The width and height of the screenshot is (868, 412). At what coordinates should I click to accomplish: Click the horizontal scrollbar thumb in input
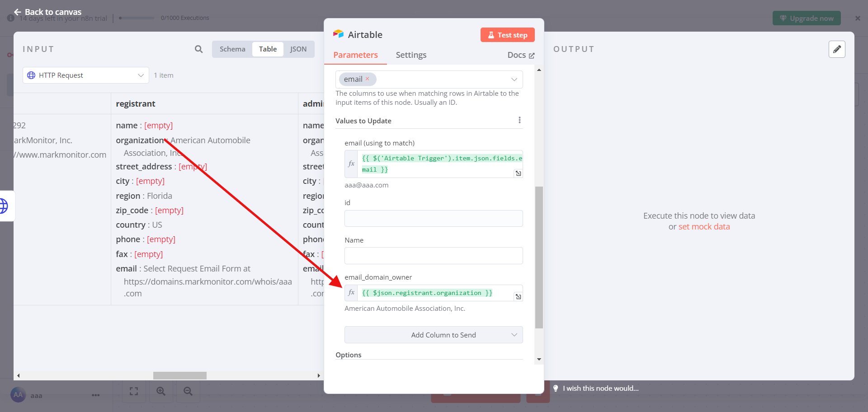[180, 375]
